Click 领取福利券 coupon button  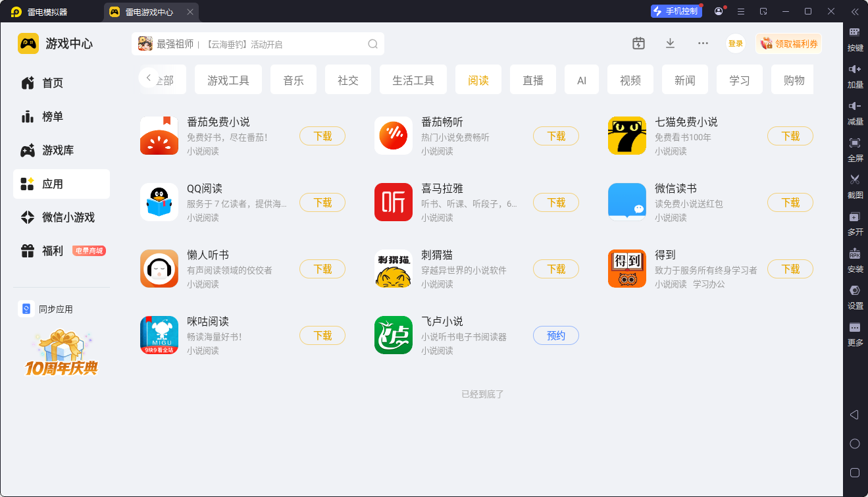tap(789, 43)
